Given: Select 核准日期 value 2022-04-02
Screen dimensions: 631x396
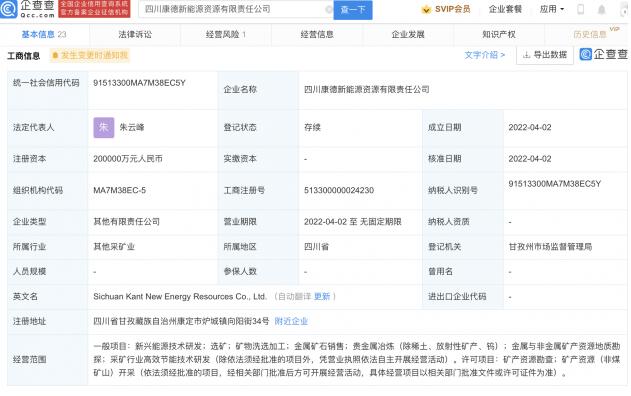Looking at the screenshot, I should [x=530, y=159].
